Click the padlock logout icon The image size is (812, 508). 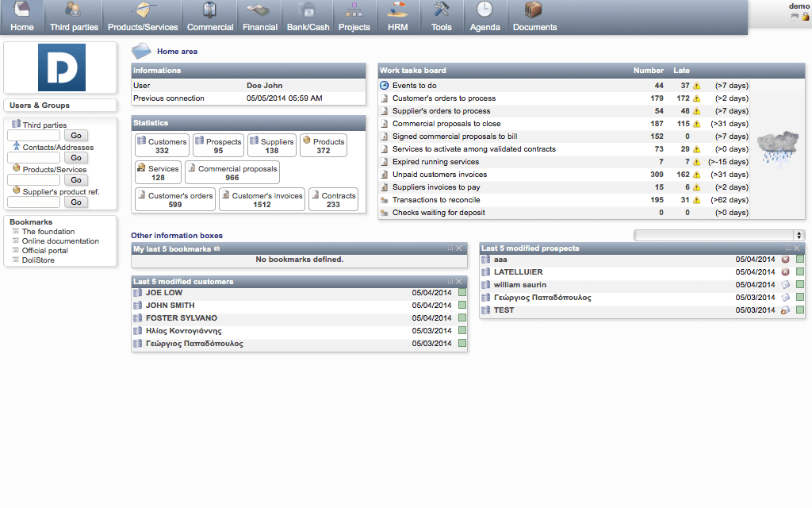(804, 16)
